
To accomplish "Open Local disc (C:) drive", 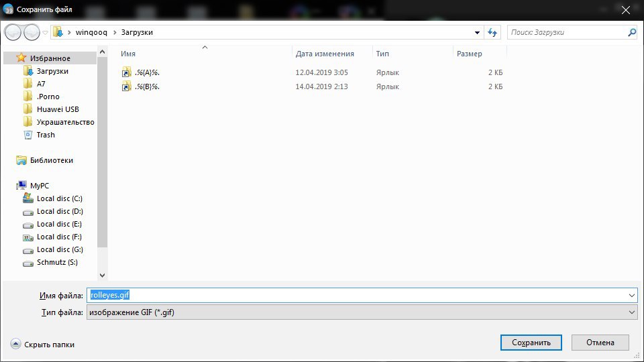I will point(60,198).
